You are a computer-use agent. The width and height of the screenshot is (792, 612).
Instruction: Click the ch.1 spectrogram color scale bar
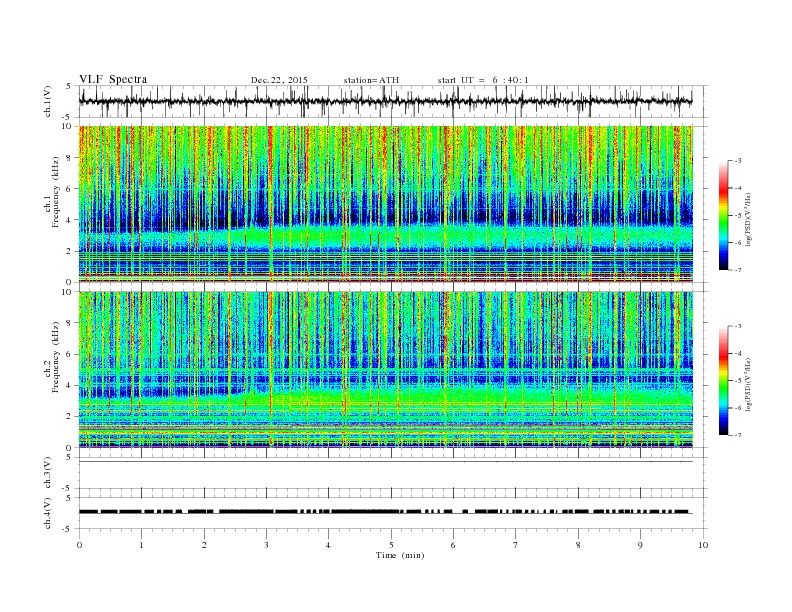[723, 215]
